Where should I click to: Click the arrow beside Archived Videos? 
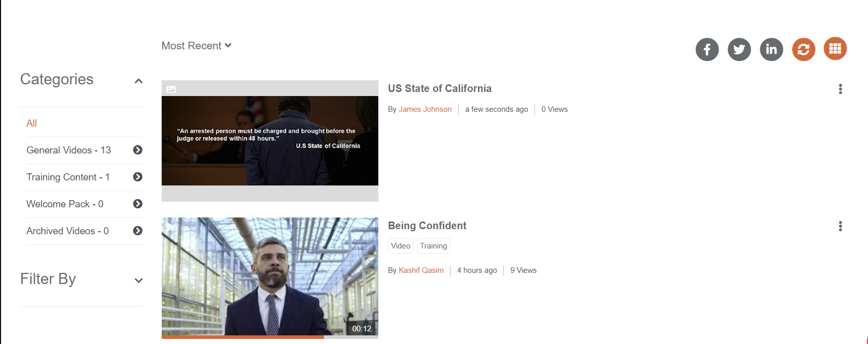[x=137, y=231]
